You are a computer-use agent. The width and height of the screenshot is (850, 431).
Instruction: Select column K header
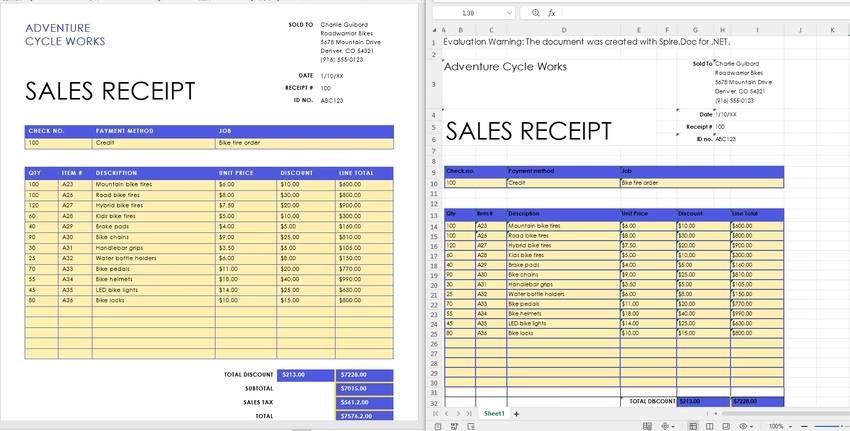[x=832, y=30]
